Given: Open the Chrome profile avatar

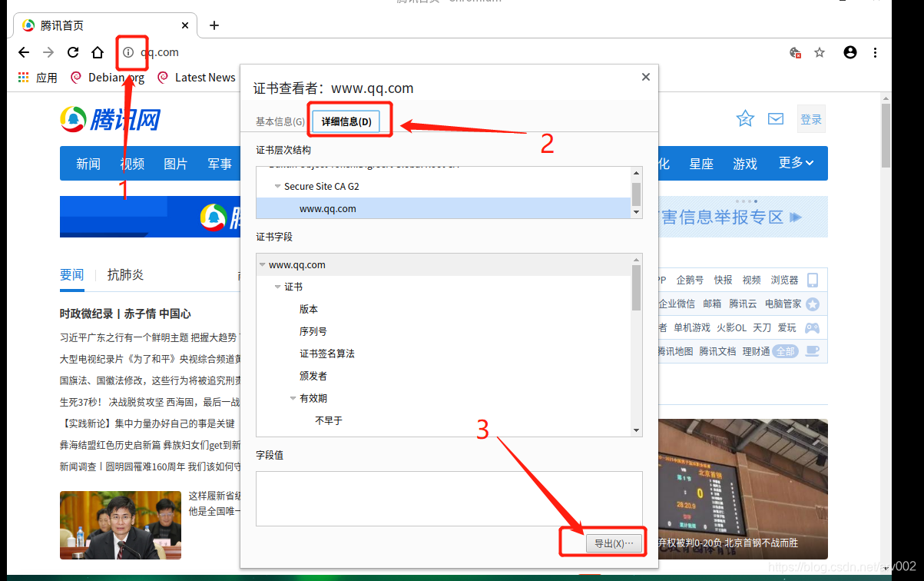Looking at the screenshot, I should click(849, 52).
